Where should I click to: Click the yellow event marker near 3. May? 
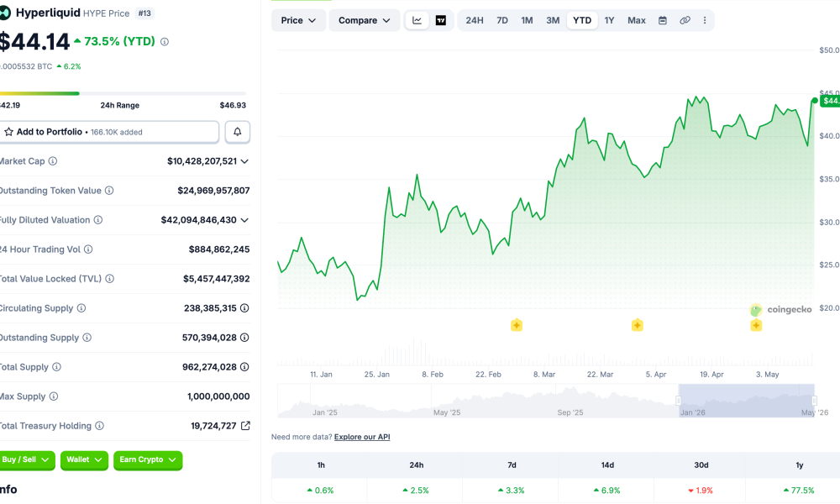[756, 325]
